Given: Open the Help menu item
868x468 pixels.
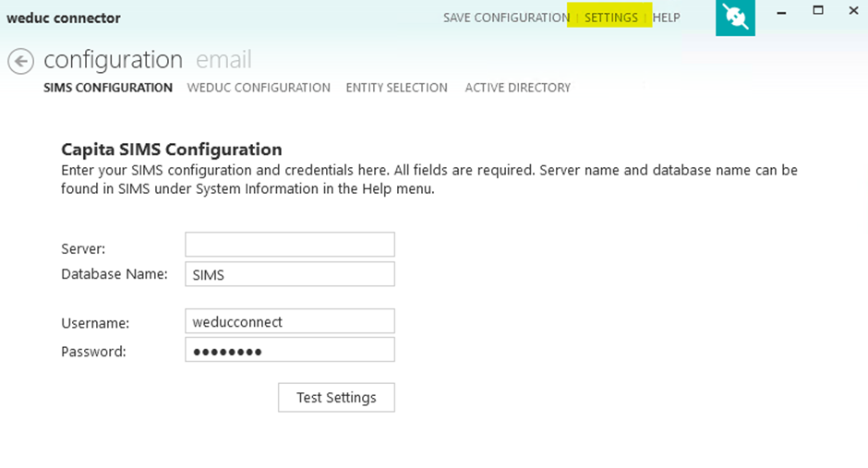Looking at the screenshot, I should [x=666, y=18].
